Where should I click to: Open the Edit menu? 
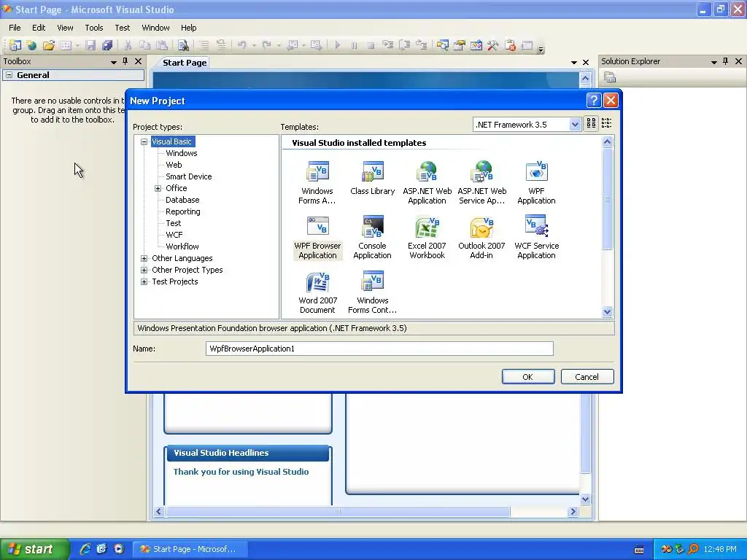click(39, 28)
